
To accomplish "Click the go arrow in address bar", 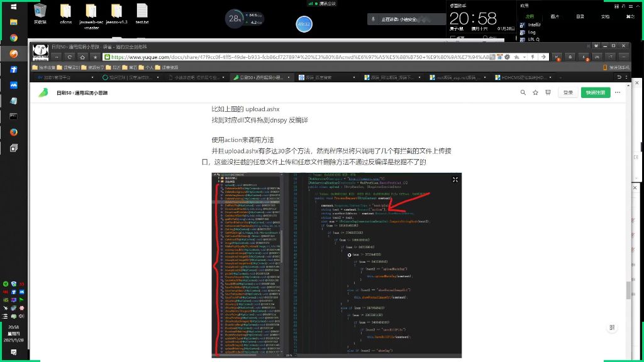I will (543, 57).
